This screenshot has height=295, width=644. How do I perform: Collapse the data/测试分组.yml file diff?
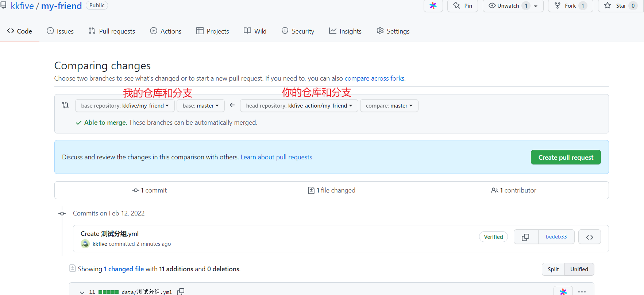pyautogui.click(x=82, y=292)
